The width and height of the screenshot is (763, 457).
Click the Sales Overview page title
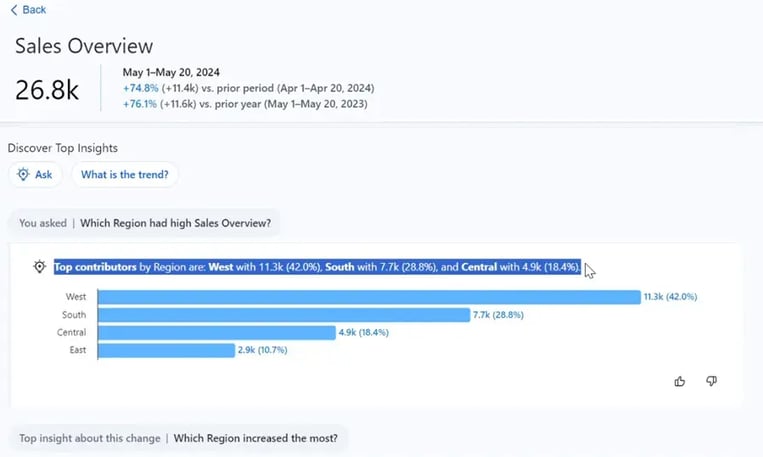pos(84,46)
